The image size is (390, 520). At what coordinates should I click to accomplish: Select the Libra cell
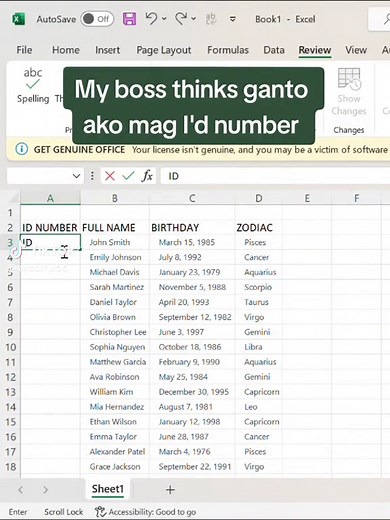[x=259, y=347]
